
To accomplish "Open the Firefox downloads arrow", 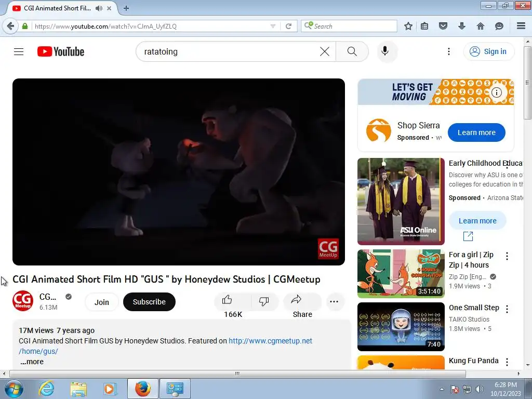I will (x=462, y=26).
